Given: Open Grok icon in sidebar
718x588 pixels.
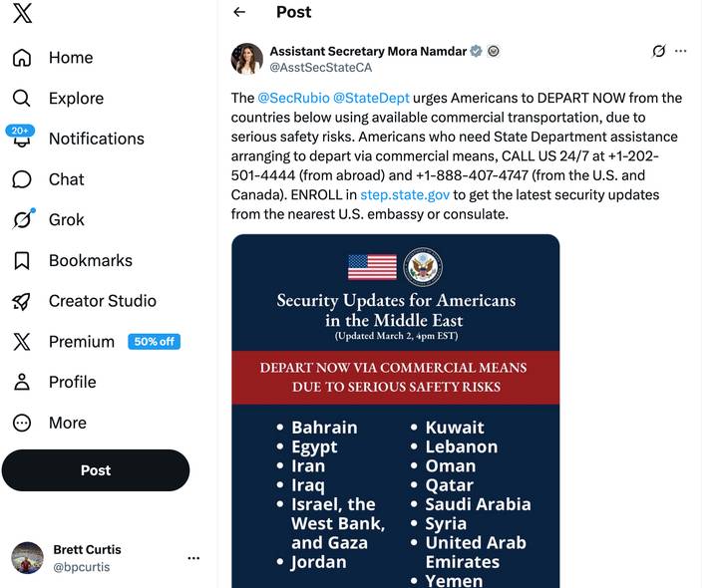Looking at the screenshot, I should tap(23, 219).
